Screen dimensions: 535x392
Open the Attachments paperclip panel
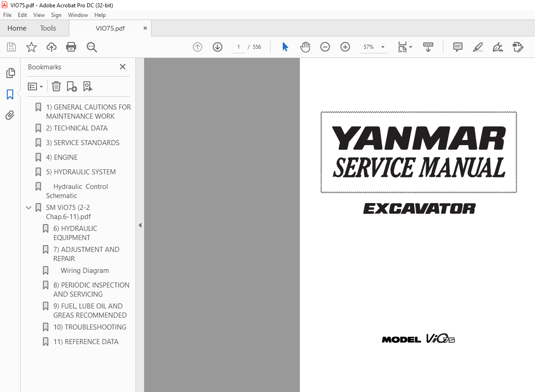click(x=10, y=115)
